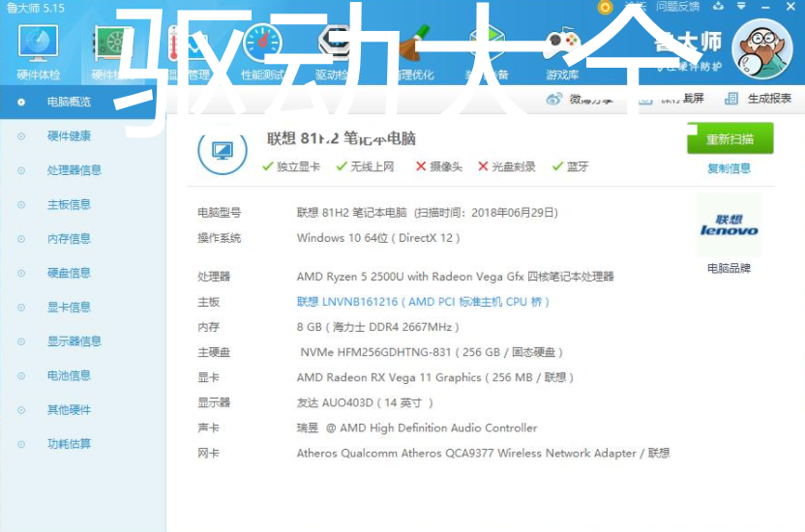The width and height of the screenshot is (805, 532).
Task: Click 8 GB 海力士 DDR4 memory value
Action: [x=378, y=327]
